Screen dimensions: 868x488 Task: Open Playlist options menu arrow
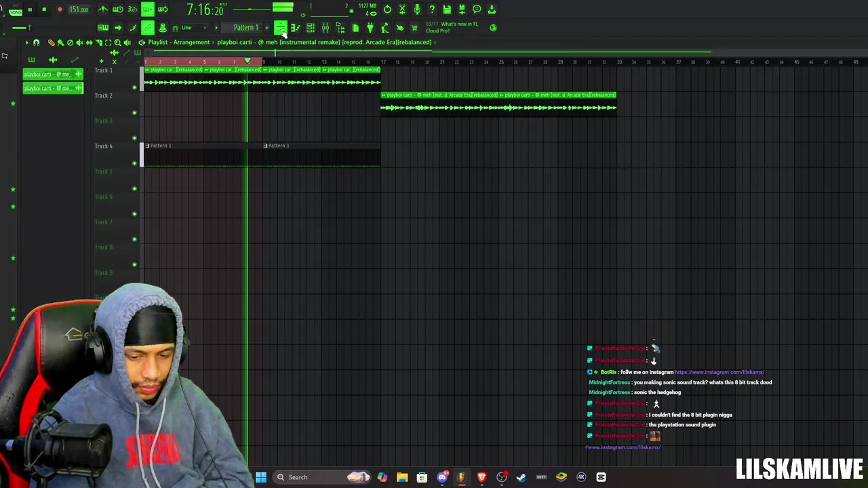tap(27, 43)
